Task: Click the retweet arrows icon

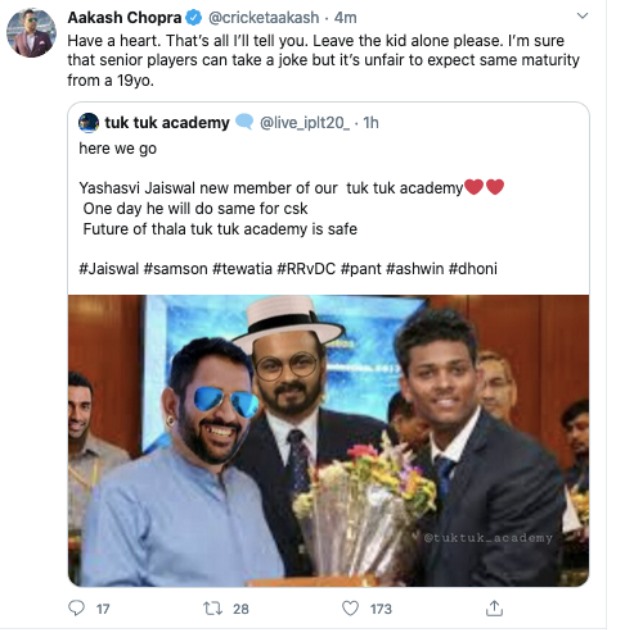Action: (x=212, y=608)
